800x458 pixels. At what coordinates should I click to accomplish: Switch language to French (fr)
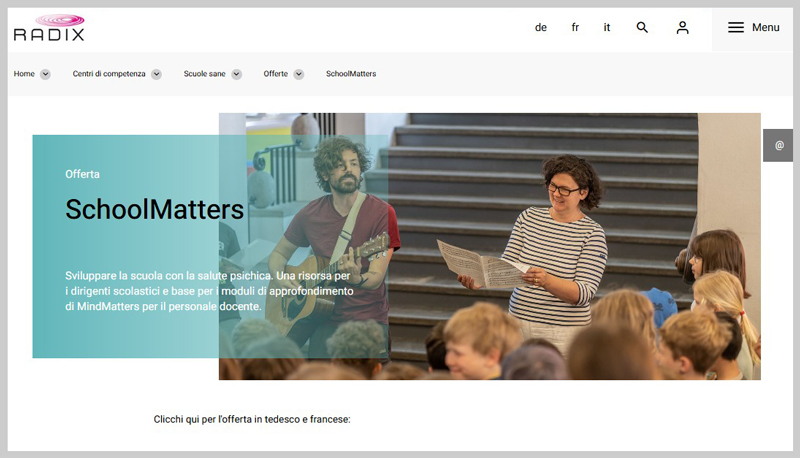(575, 28)
